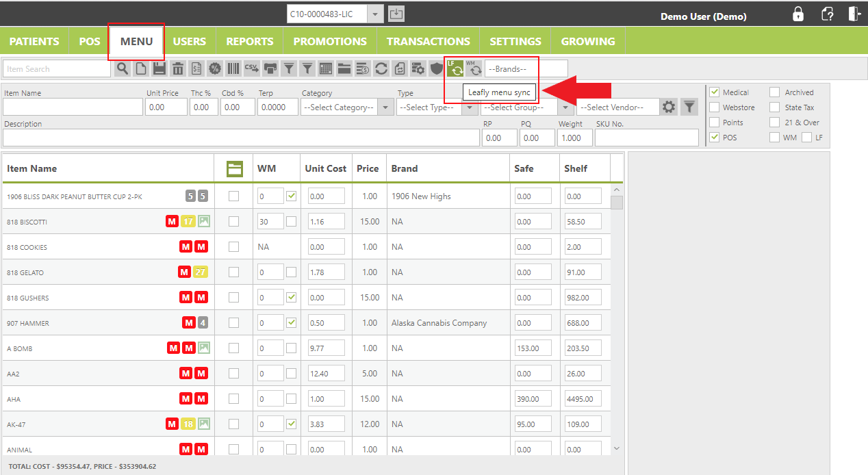868x475 pixels.
Task: Click the Description input field
Action: [x=241, y=138]
